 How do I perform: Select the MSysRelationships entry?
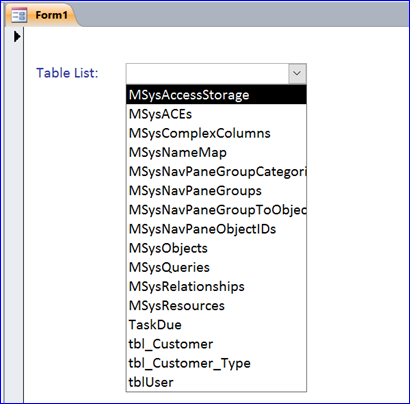216,287
